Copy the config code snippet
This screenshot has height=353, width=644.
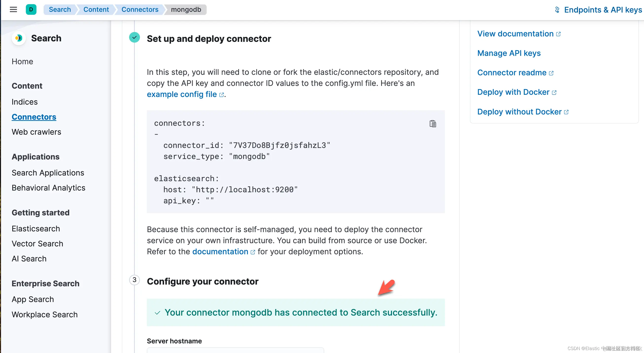(x=433, y=124)
